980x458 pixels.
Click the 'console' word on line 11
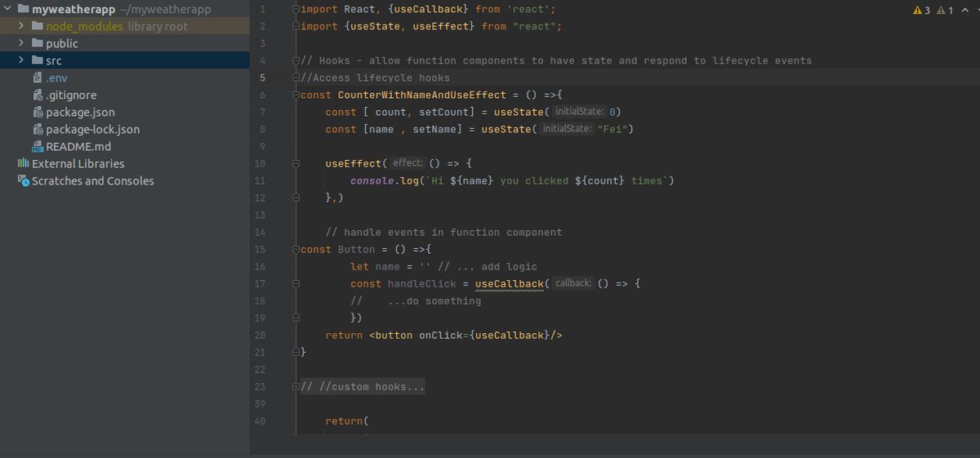pos(372,180)
